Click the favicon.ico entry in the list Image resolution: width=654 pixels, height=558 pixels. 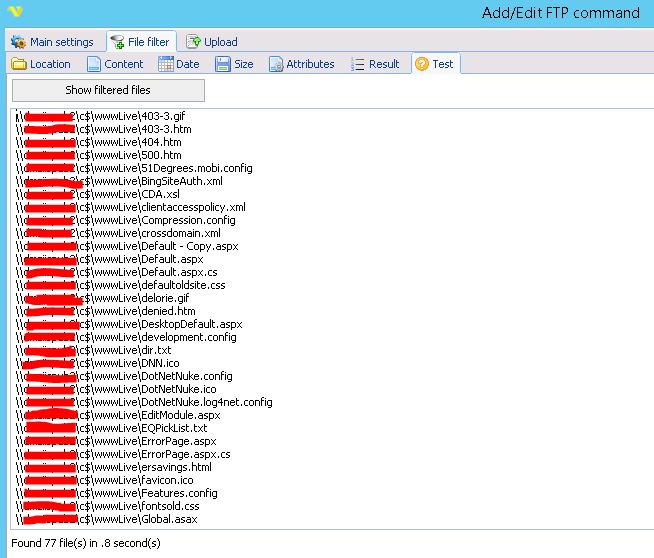(x=166, y=480)
